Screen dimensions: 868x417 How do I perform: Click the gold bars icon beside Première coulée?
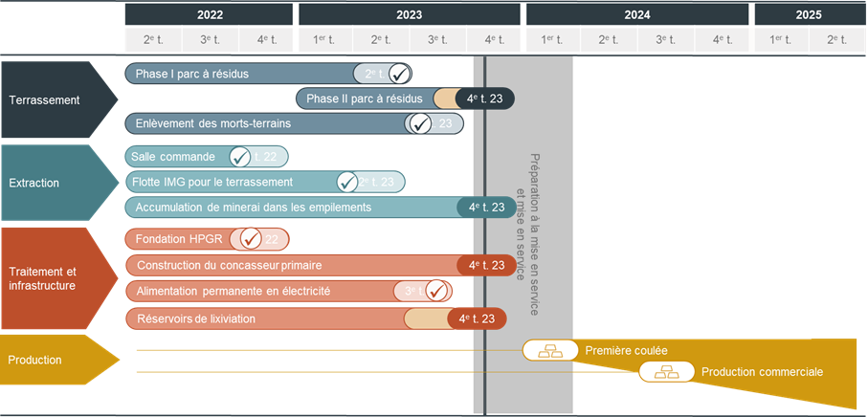550,351
